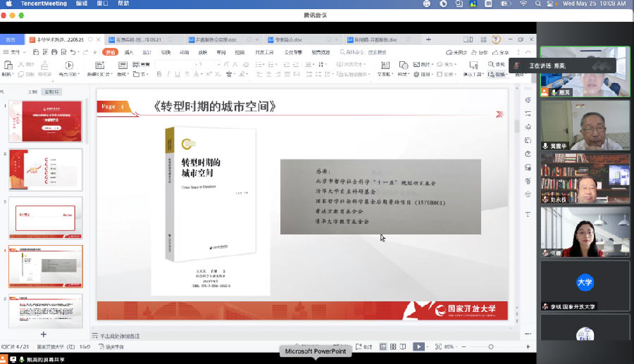Expand the 文件 menu dropdown
The image size is (634, 364).
(15, 52)
